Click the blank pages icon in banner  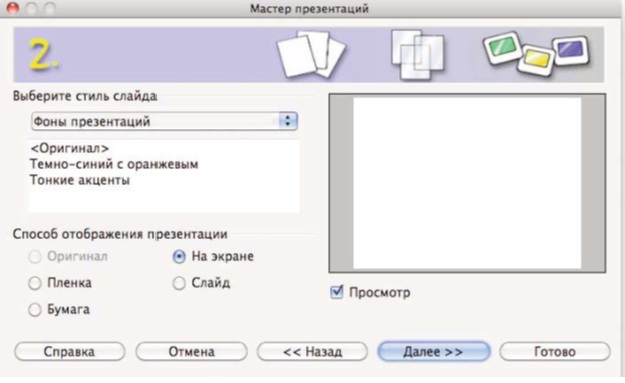[x=311, y=54]
